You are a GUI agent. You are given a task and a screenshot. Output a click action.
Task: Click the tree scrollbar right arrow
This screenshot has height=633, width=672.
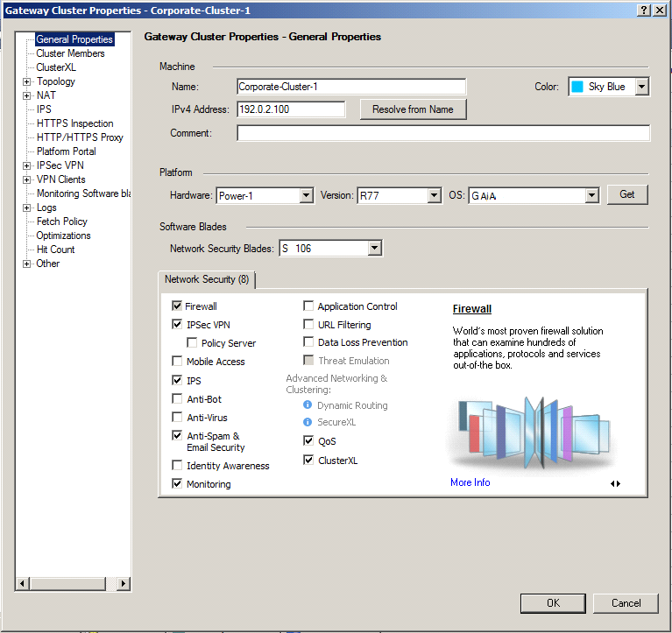[x=124, y=583]
